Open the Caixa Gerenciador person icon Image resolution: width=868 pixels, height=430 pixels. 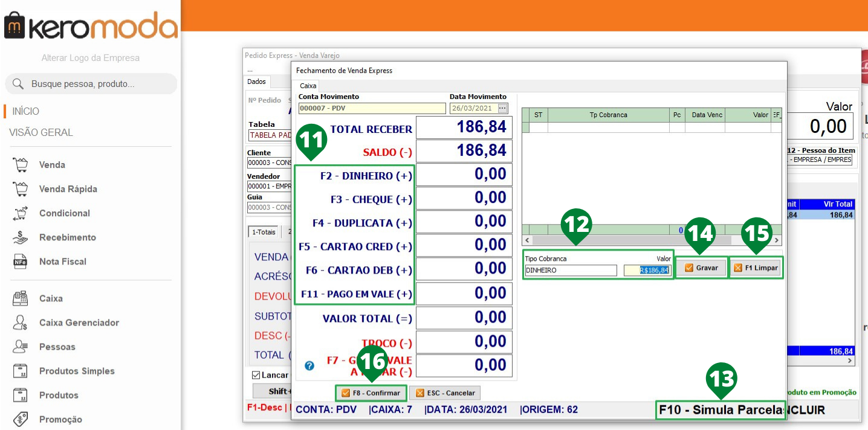pyautogui.click(x=21, y=322)
